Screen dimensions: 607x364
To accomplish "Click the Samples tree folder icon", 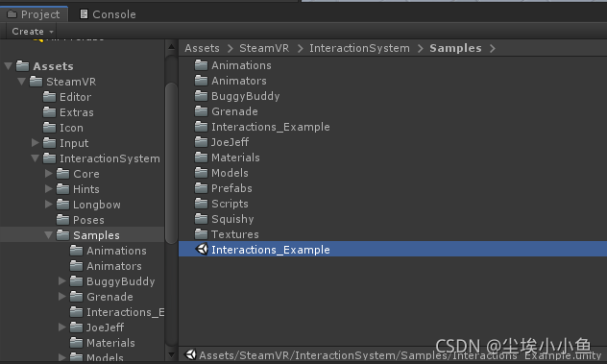I will point(62,234).
